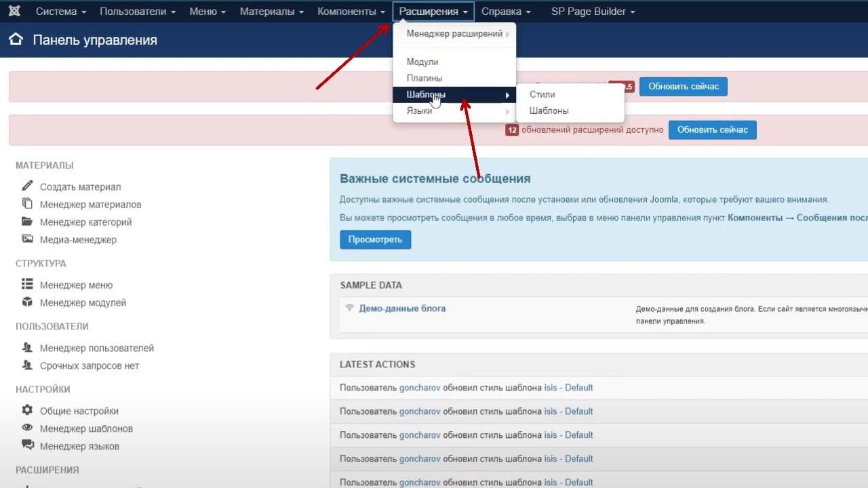868x488 pixels.
Task: Open the Справка dropdown menu
Action: pos(506,12)
